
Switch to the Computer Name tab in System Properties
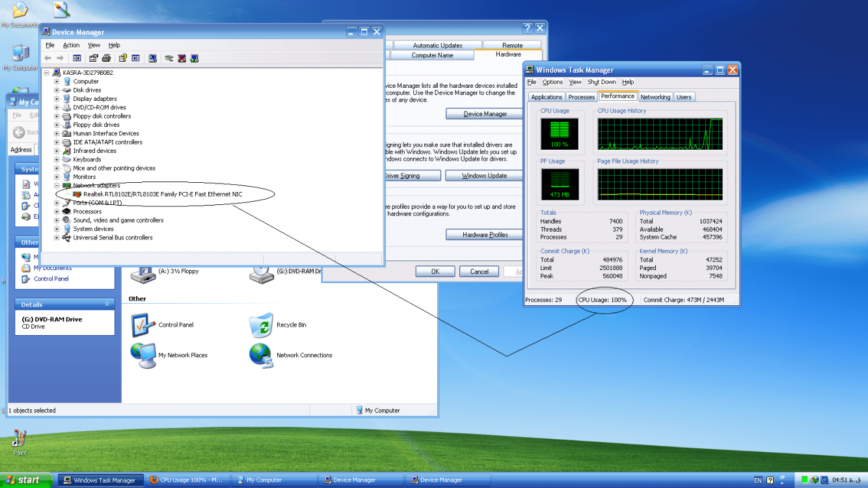(432, 55)
